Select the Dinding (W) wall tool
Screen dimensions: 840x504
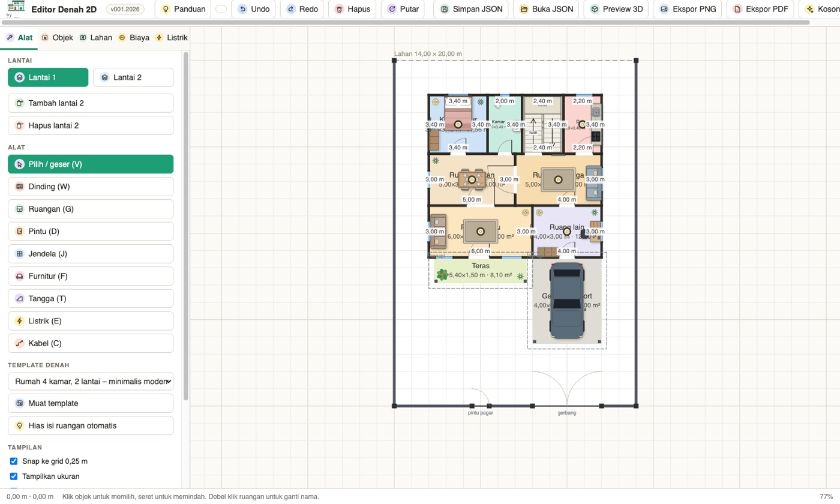(91, 187)
